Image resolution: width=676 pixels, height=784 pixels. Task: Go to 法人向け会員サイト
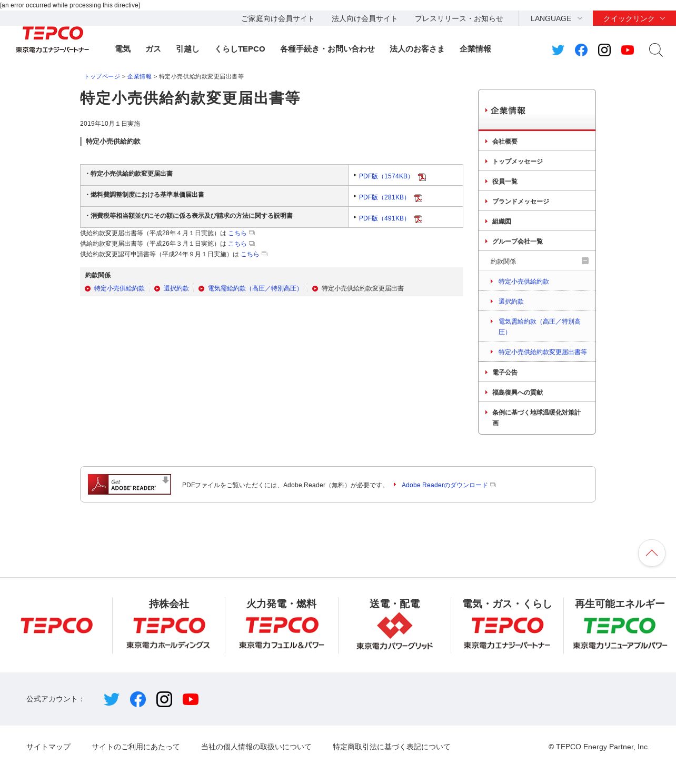click(x=364, y=18)
